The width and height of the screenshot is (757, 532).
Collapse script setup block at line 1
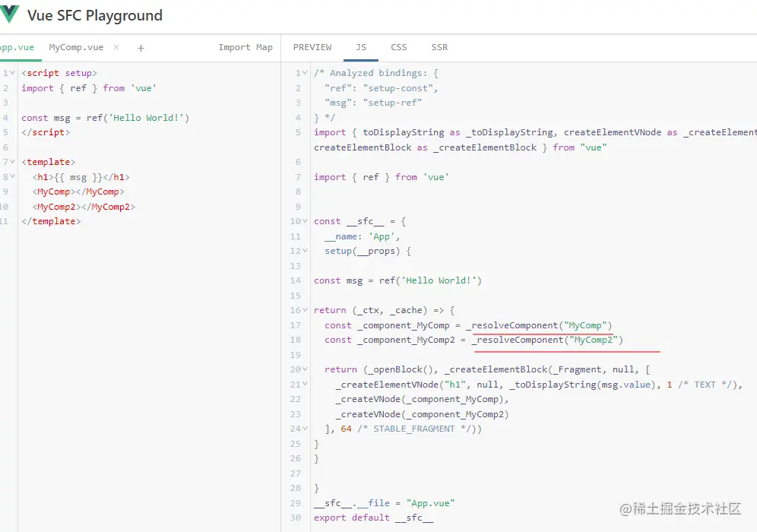(13, 73)
